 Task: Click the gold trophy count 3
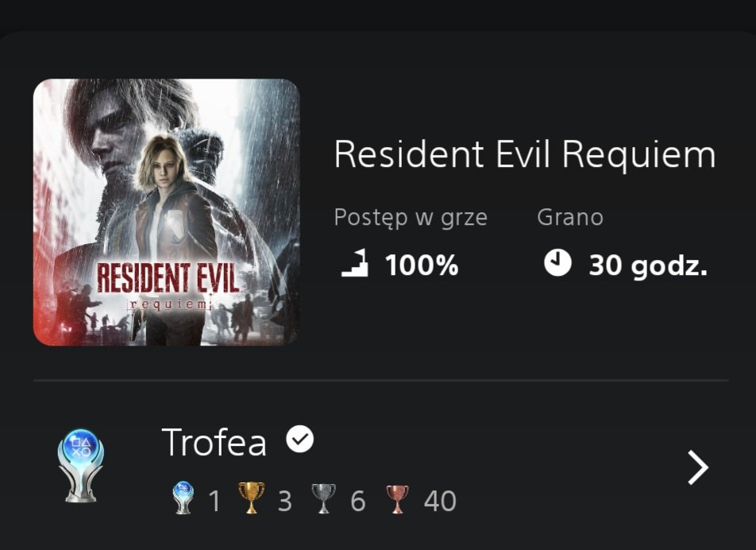point(284,502)
